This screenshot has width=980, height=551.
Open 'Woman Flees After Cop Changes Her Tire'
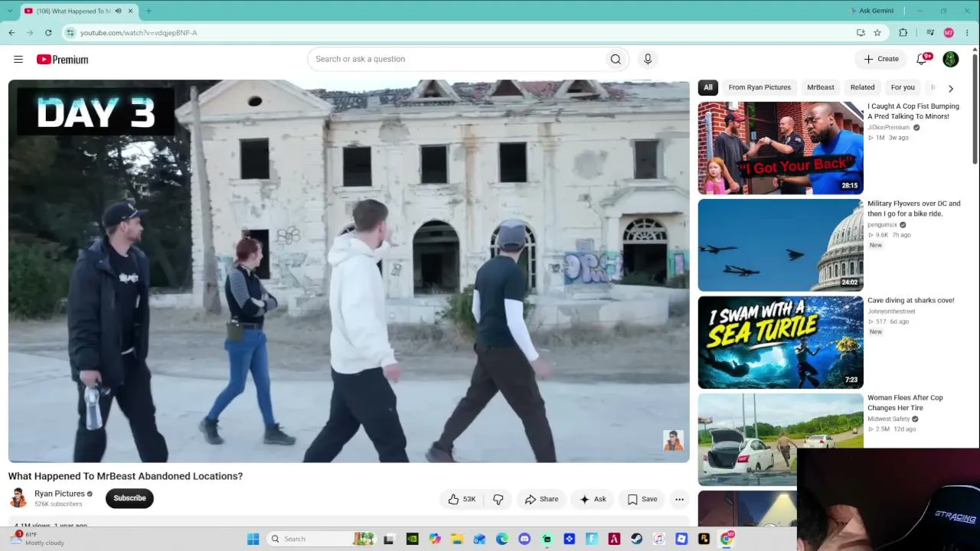coord(905,403)
